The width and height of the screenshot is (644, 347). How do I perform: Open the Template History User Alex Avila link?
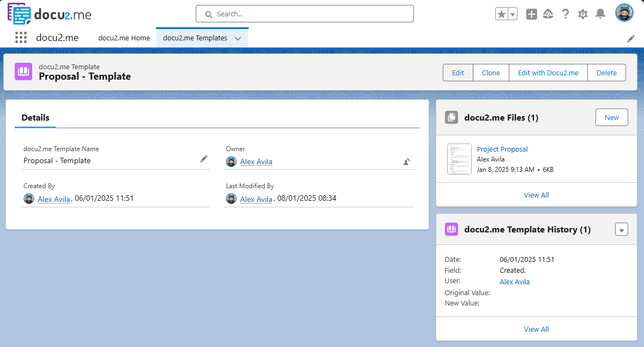coord(515,282)
